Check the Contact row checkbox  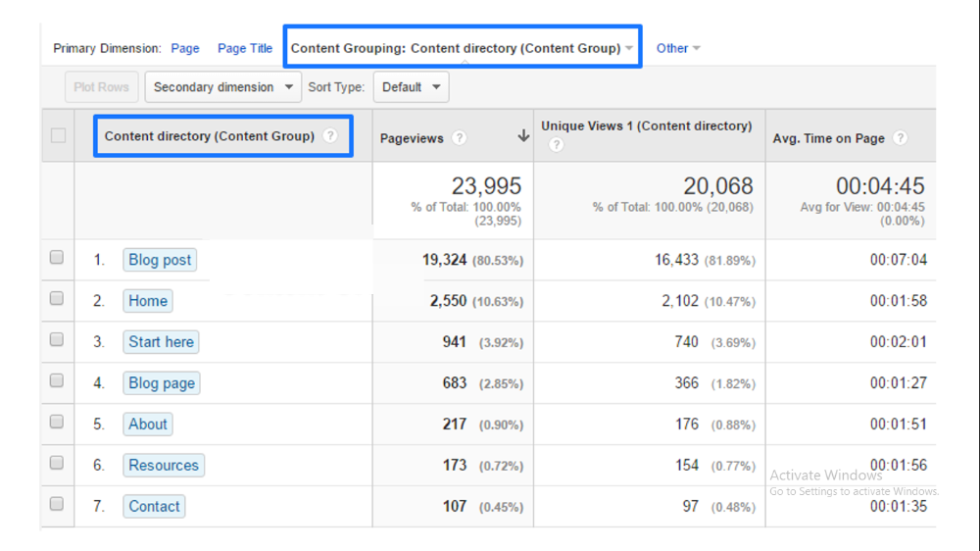pos(57,504)
